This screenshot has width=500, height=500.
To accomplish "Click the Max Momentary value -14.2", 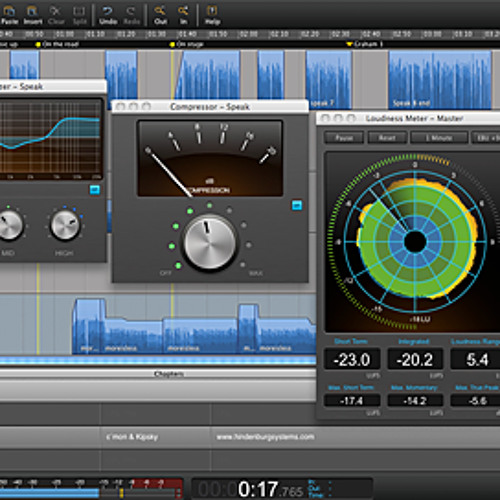I will (x=415, y=400).
